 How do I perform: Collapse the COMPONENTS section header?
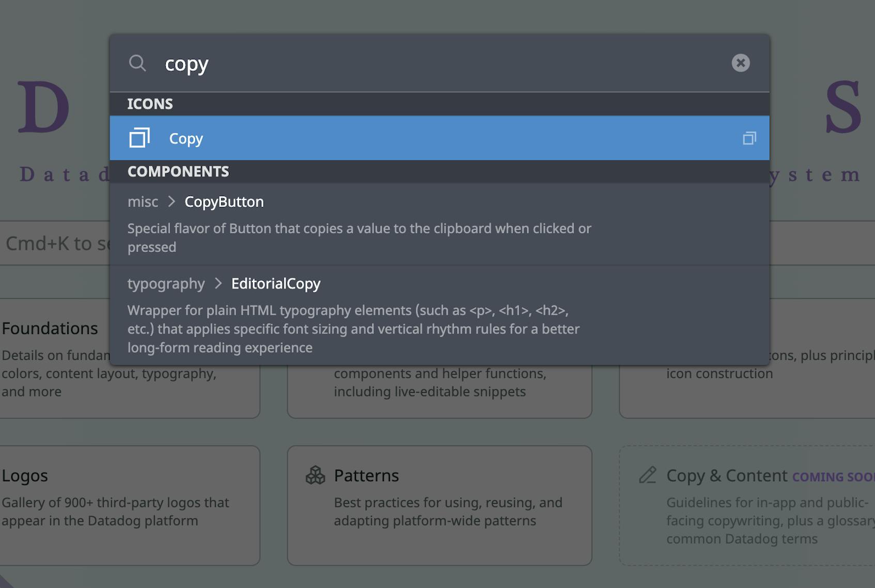[178, 171]
